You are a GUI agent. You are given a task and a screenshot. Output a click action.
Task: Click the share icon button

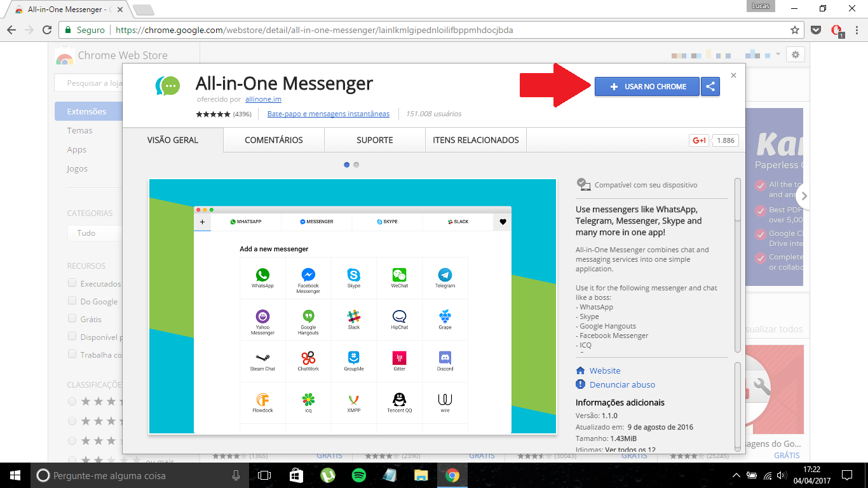tap(710, 87)
